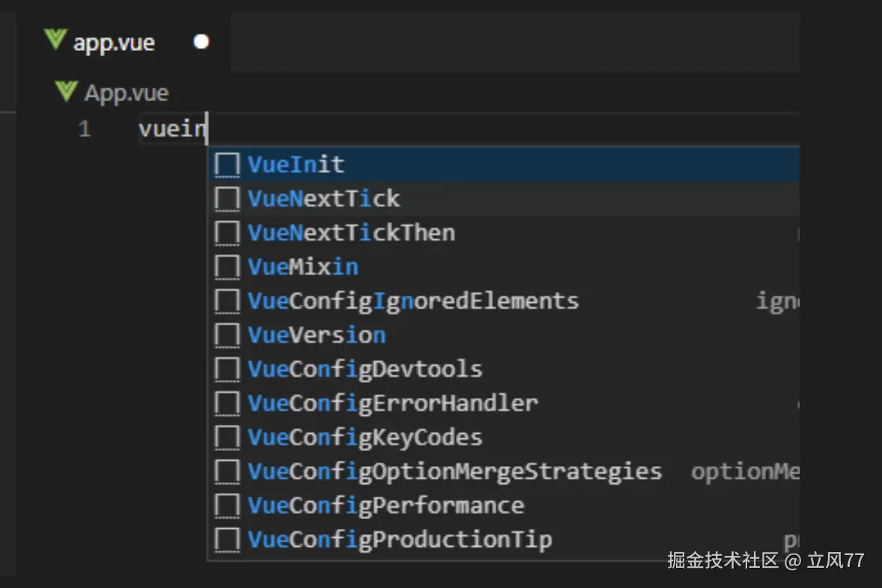
Task: Click the Vue icon beside App.vue breadcrumb
Action: point(67,92)
